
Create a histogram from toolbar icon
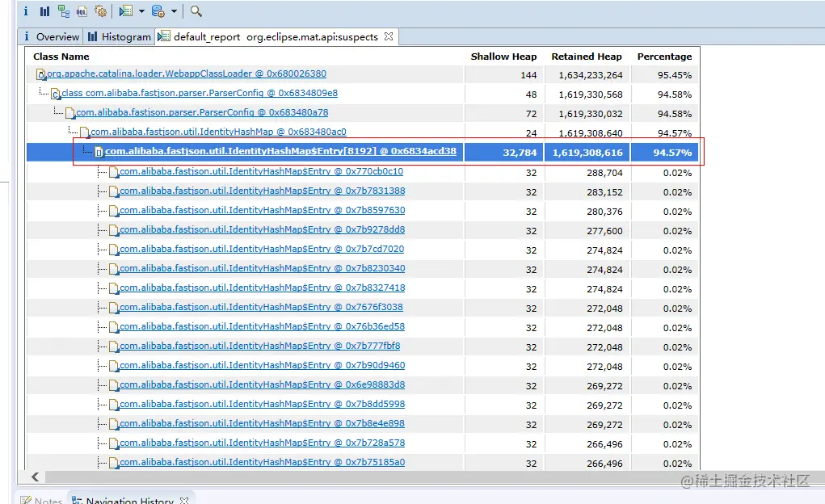(44, 11)
